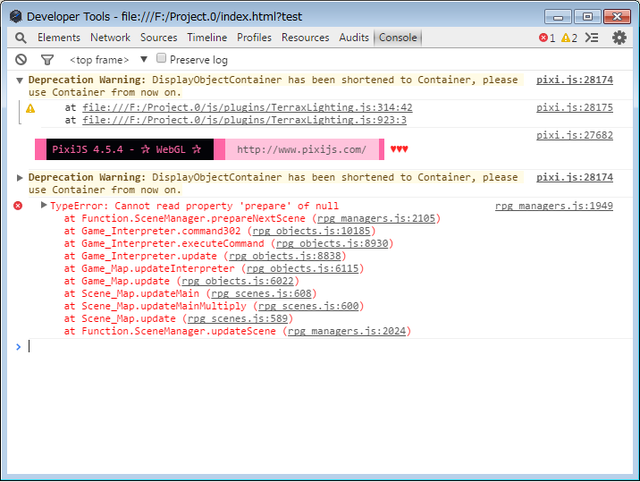Open pixi.js:27682 source link
This screenshot has height=482, width=640.
574,135
